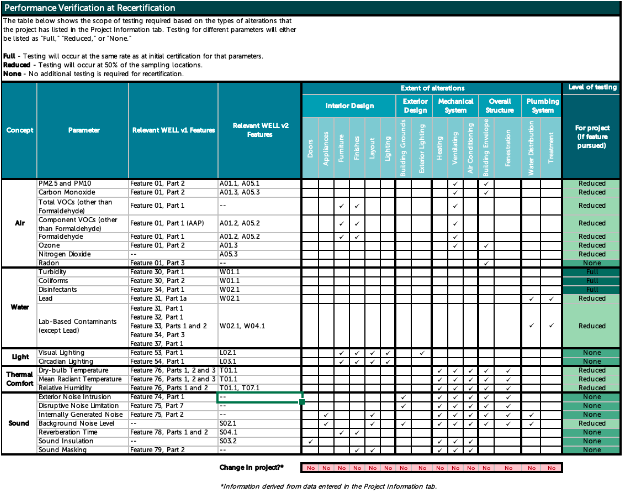Click the None testing level for Radon
The width and height of the screenshot is (627, 497).
[592, 263]
